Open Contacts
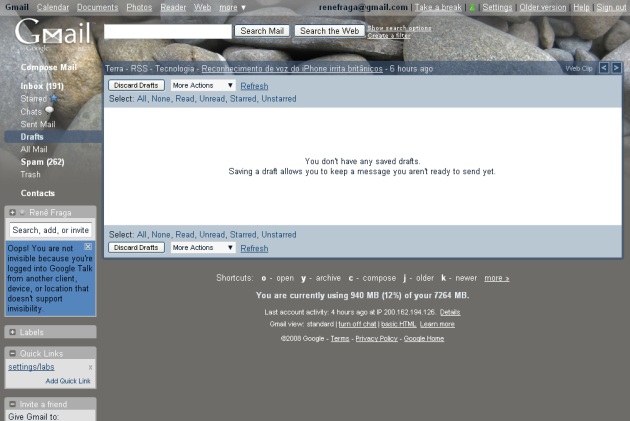The height and width of the screenshot is (421, 630). click(x=38, y=193)
